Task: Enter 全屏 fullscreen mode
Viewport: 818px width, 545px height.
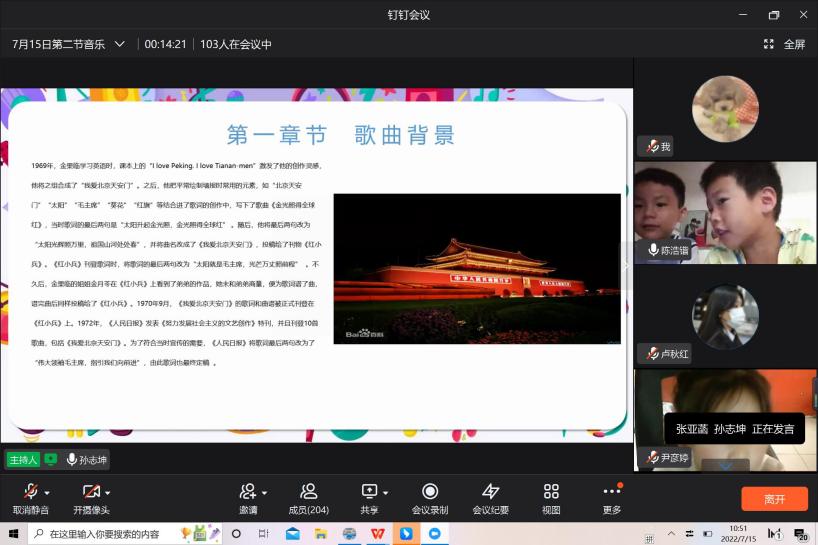Action: pyautogui.click(x=784, y=44)
